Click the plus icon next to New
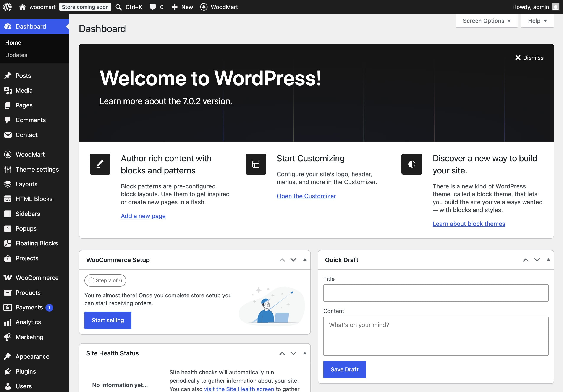The width and height of the screenshot is (563, 392). tap(174, 7)
